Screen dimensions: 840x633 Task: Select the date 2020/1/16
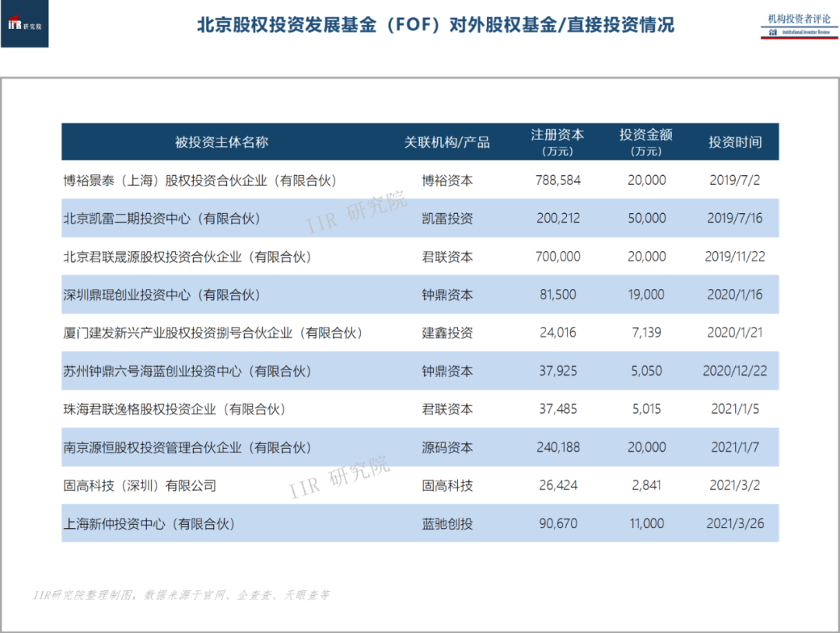(734, 295)
